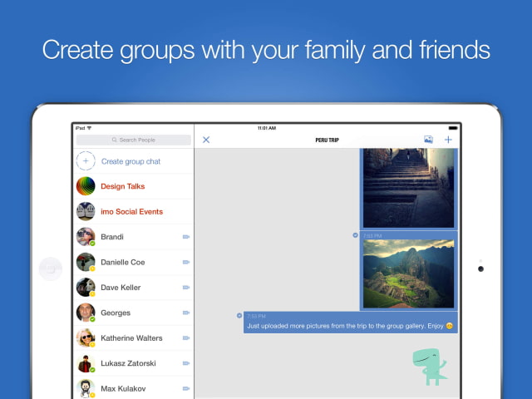This screenshot has width=532, height=399.
Task: Tap the green dinosaur sticker
Action: [x=430, y=367]
